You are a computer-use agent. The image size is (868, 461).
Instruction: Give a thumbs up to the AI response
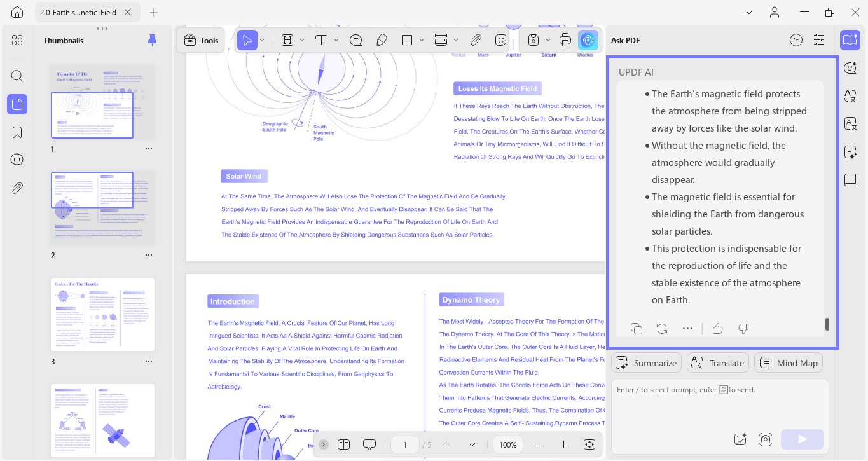click(x=717, y=328)
